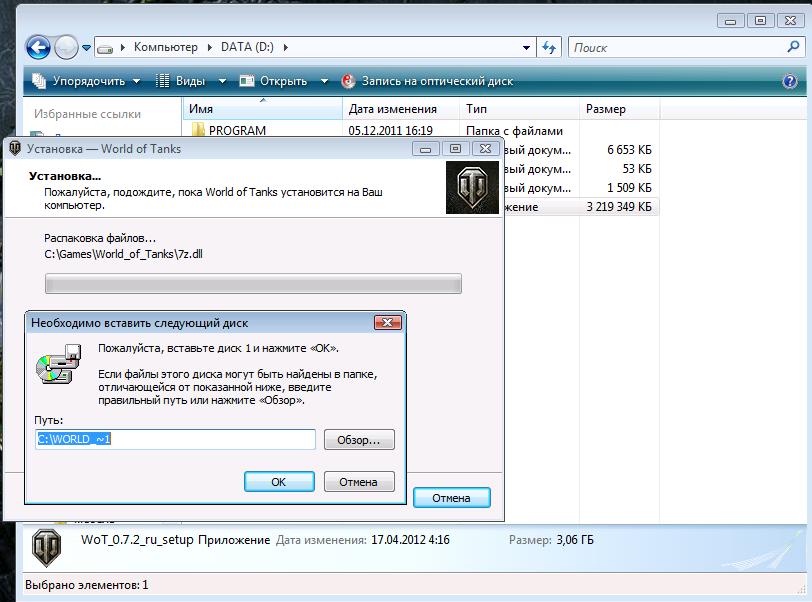812x602 pixels.
Task: Click the Back navigation arrow in Explorer
Action: pos(38,48)
